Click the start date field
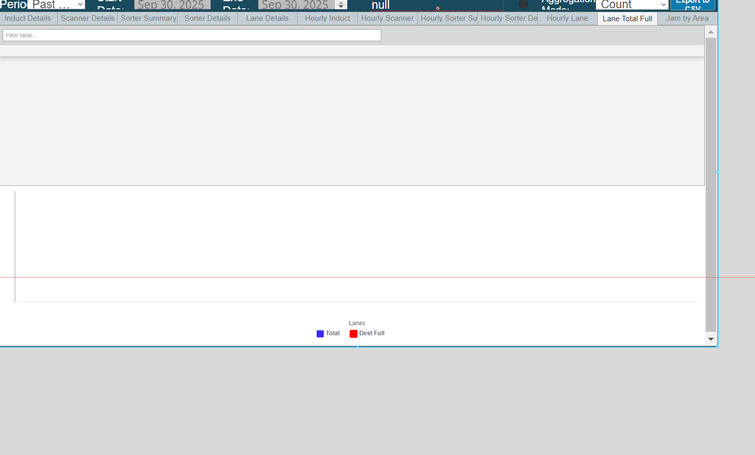This screenshot has height=455, width=755. click(x=171, y=5)
